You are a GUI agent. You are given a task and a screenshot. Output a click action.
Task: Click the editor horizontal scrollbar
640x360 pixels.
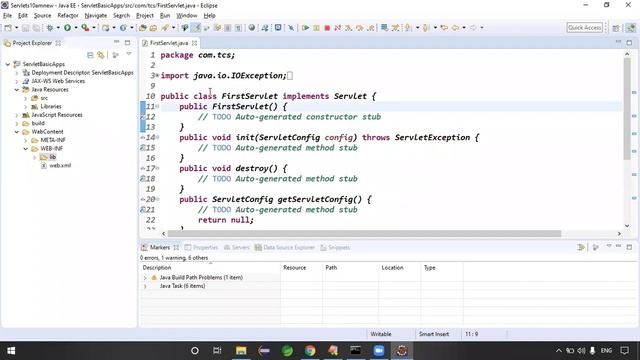pos(364,233)
